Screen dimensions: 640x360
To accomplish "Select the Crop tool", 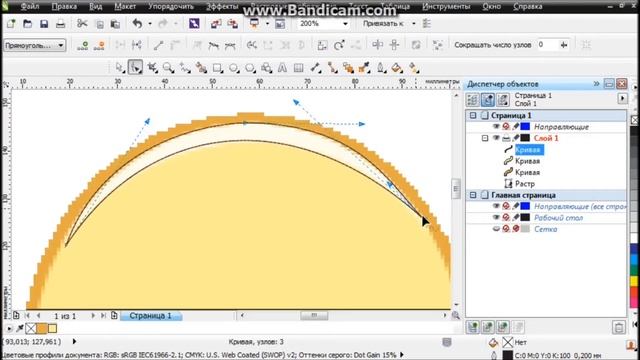I will pyautogui.click(x=153, y=68).
